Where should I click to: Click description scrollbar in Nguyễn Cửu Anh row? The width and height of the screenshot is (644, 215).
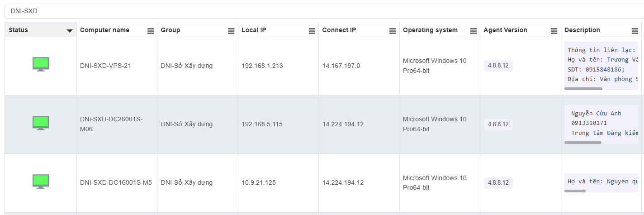pos(582,143)
